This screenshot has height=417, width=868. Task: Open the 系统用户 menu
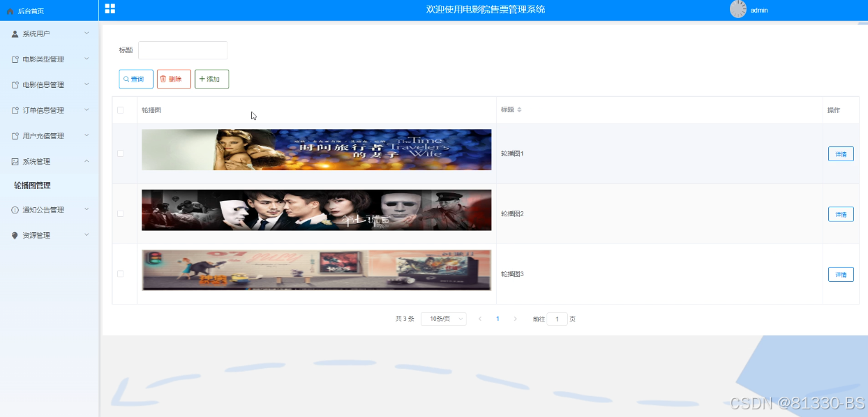50,33
